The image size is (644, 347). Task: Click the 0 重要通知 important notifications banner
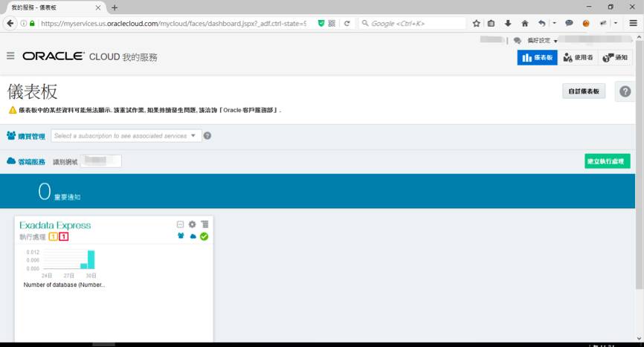click(x=318, y=191)
